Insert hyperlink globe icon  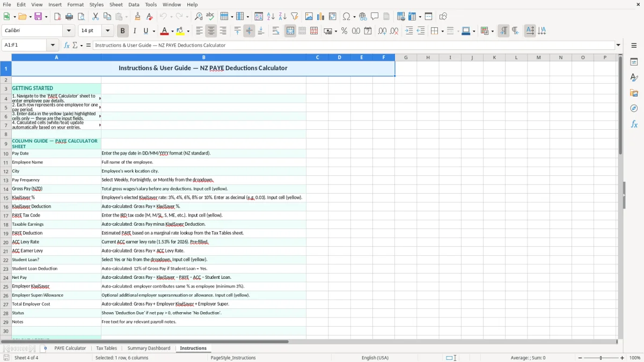[x=363, y=17]
